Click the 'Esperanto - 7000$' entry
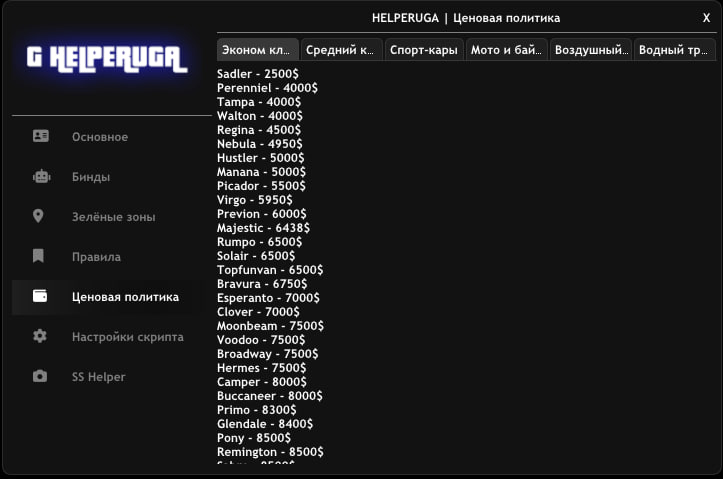The width and height of the screenshot is (723, 479). tap(268, 298)
